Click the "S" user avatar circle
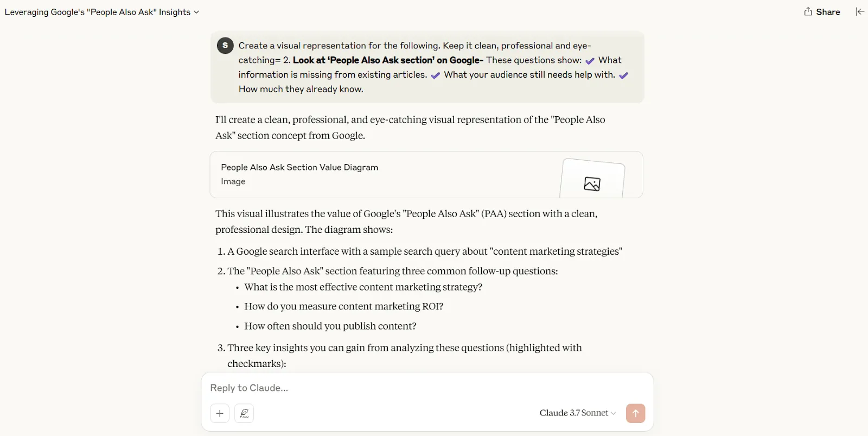Screen dimensions: 868x436 click(x=225, y=46)
